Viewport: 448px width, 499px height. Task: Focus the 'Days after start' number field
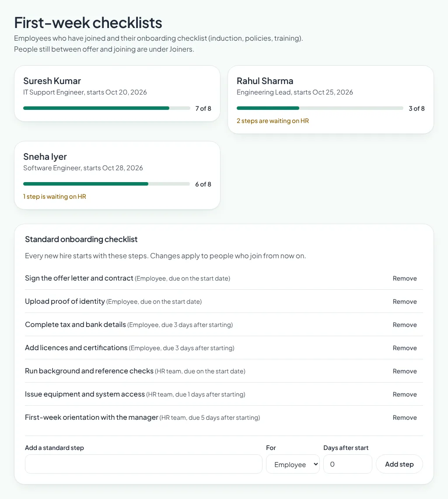point(348,464)
